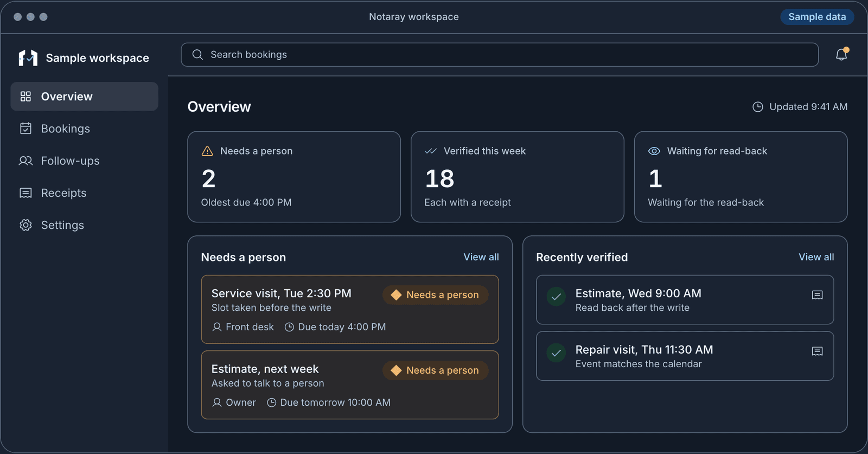The image size is (868, 454).
Task: Click the number 1 on Waiting for read-back
Action: point(655,178)
